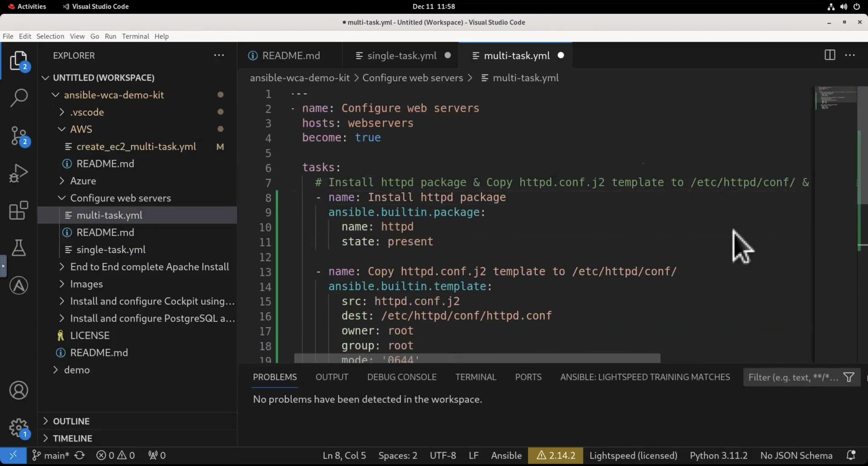Click the Ansible version warning 2.14.2
868x466 pixels.
pos(555,455)
